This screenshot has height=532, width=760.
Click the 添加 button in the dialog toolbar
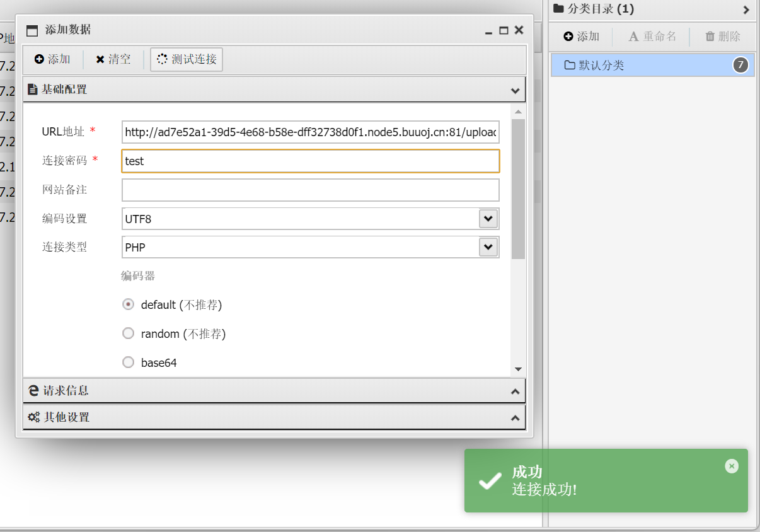[x=53, y=59]
